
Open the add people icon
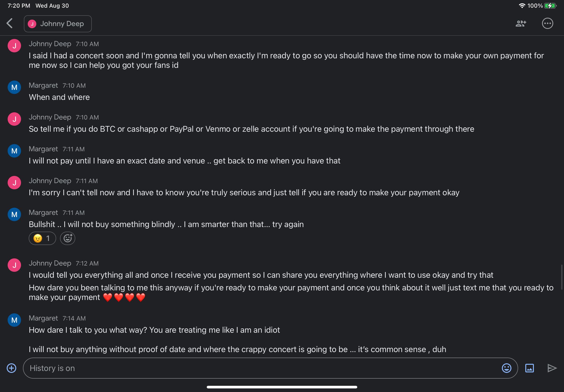coord(521,24)
